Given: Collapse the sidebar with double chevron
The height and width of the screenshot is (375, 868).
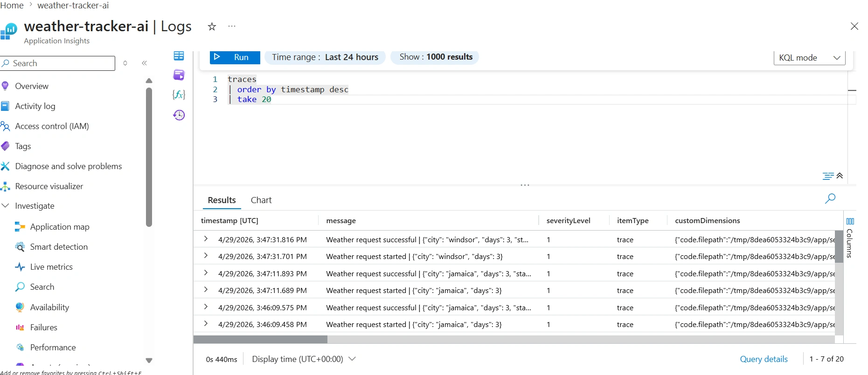Looking at the screenshot, I should point(145,63).
